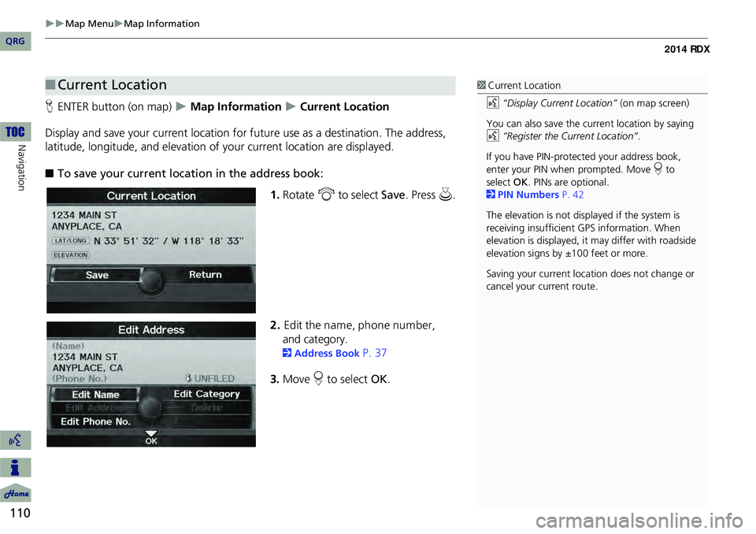This screenshot has height=534, width=756.
Task: Click the sidebar note icon beside the Current Location title
Action: (x=481, y=85)
